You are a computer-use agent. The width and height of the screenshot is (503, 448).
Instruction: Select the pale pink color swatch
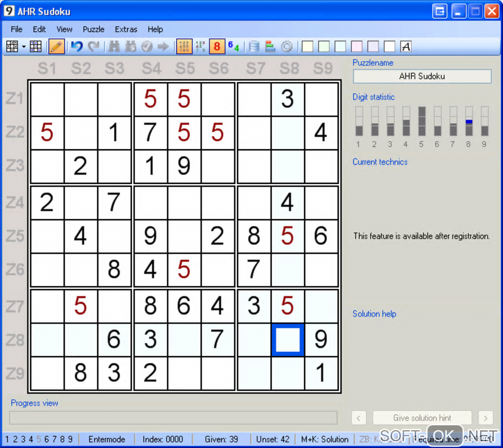tap(357, 46)
